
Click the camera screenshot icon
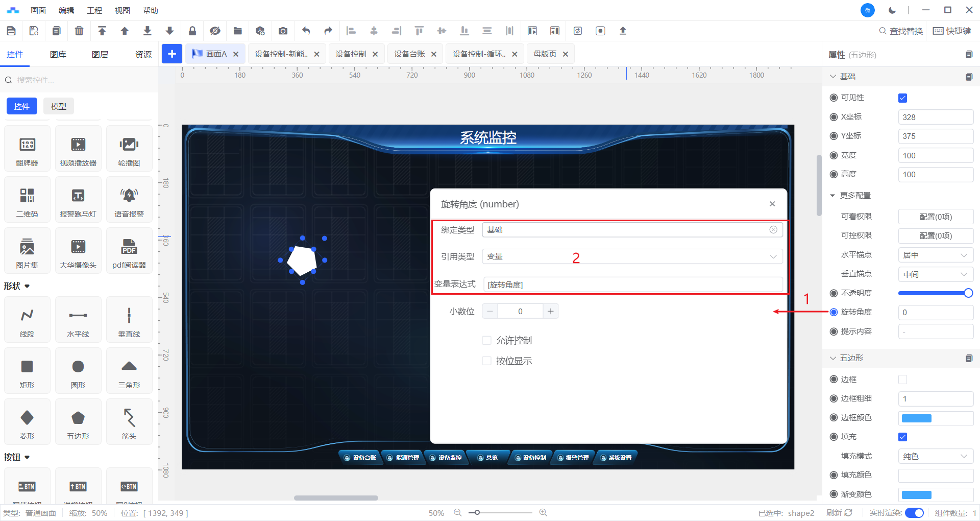tap(283, 31)
